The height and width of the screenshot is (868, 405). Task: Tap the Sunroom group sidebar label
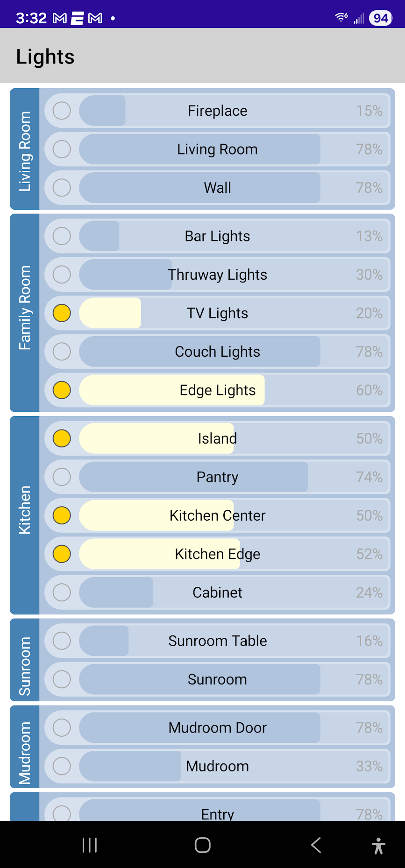[x=25, y=660]
